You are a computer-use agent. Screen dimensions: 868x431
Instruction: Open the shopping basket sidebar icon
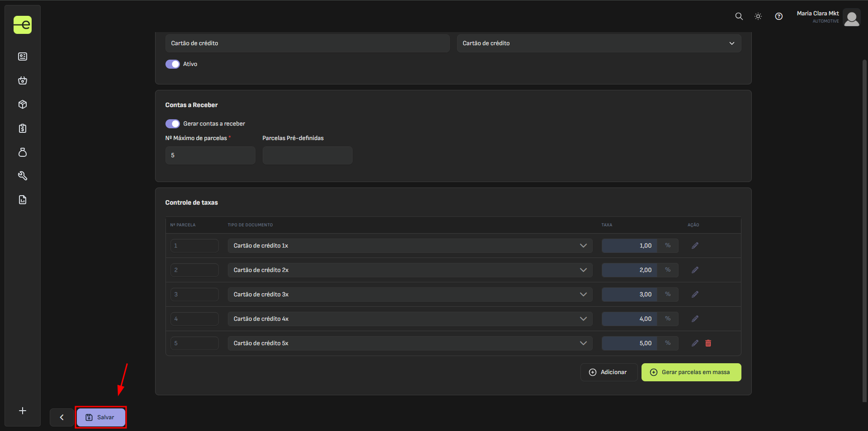point(23,80)
